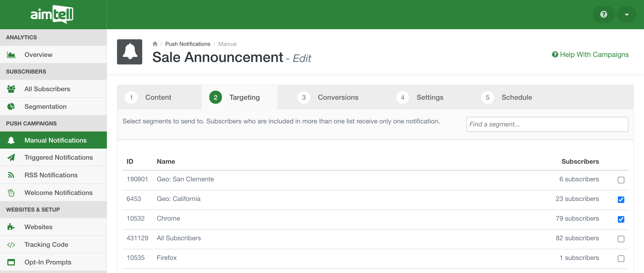Check the Geo: San Clemente segment

(x=621, y=180)
